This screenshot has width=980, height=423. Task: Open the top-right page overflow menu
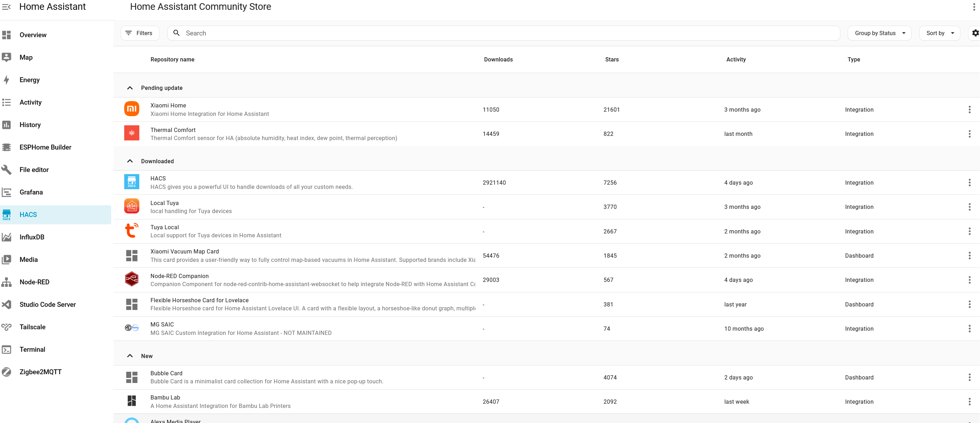tap(974, 7)
